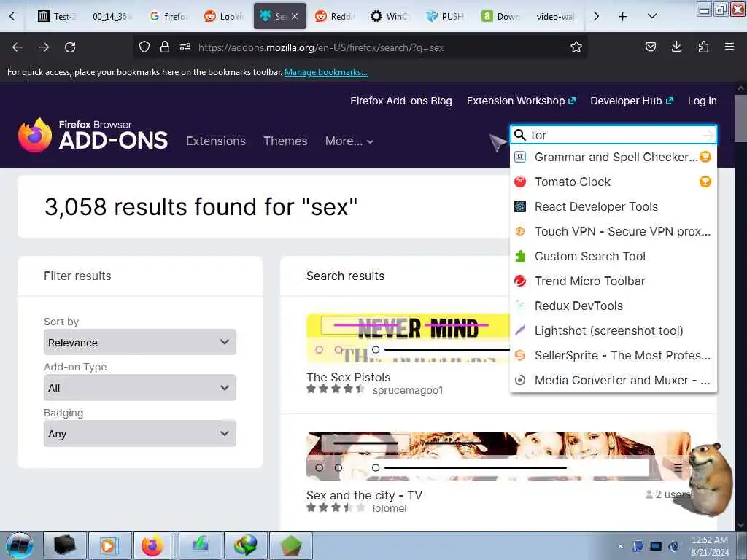Open the downloads panel
747x560 pixels.
[676, 47]
